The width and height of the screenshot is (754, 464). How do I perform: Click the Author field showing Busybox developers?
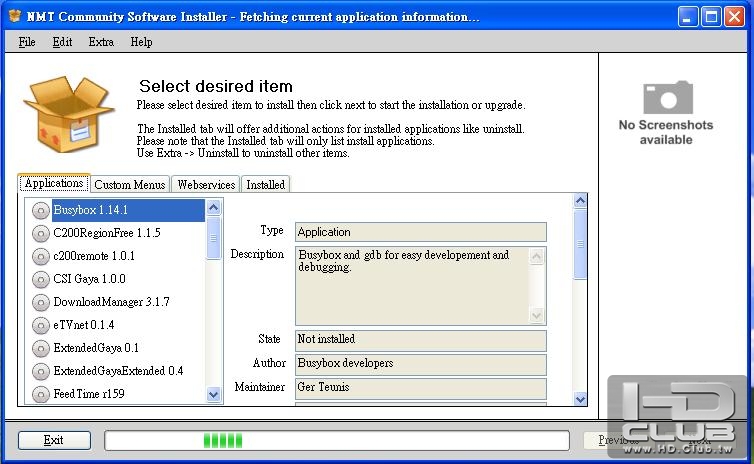tap(421, 364)
